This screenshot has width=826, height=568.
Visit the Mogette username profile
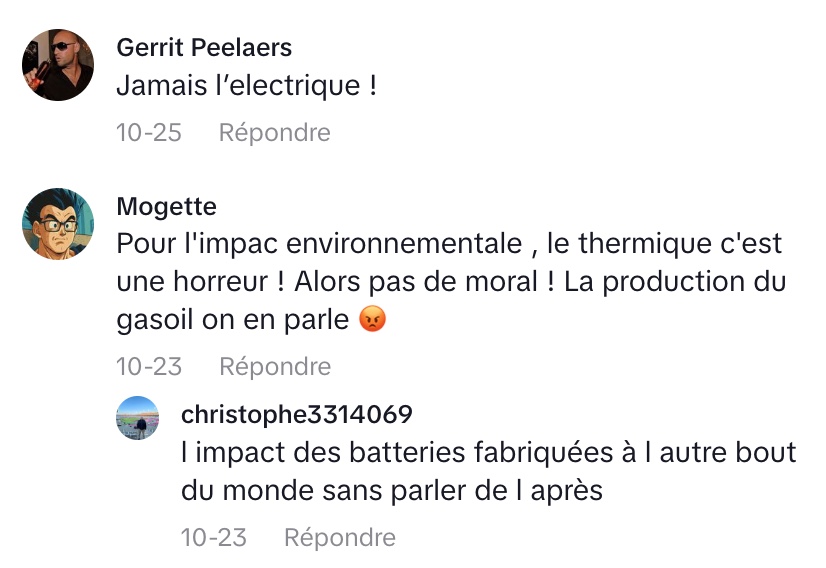click(x=166, y=206)
